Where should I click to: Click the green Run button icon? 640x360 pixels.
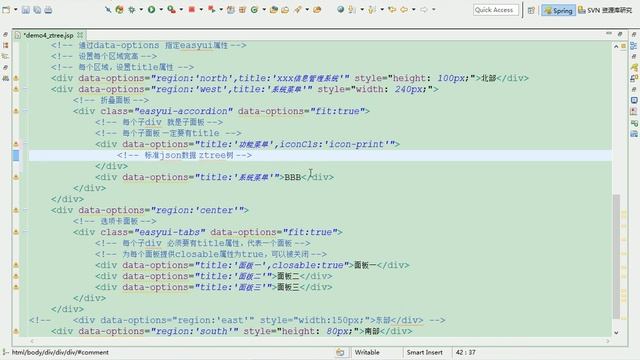pyautogui.click(x=151, y=9)
